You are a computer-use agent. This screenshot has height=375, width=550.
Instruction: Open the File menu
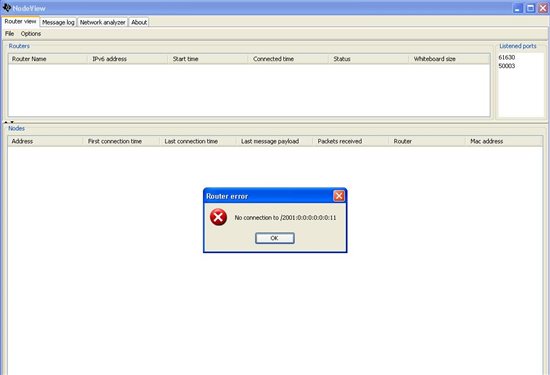[x=9, y=34]
